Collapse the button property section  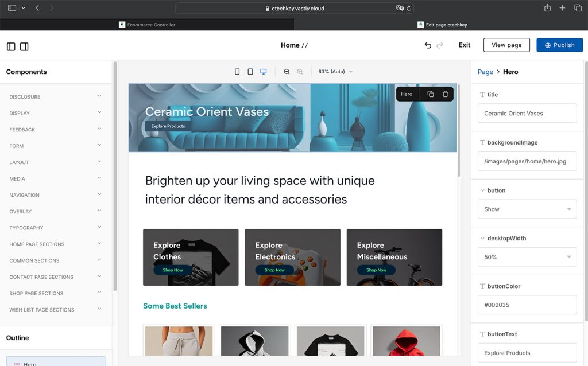pos(482,190)
